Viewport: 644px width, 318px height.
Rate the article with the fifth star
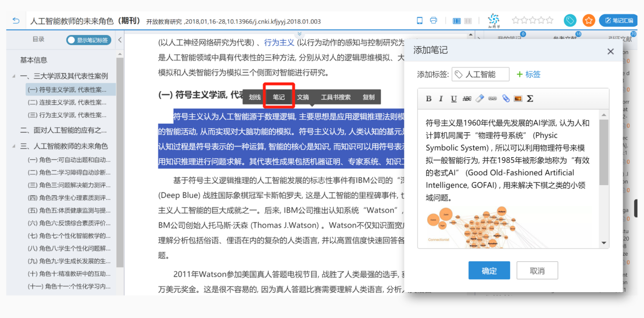coord(550,20)
